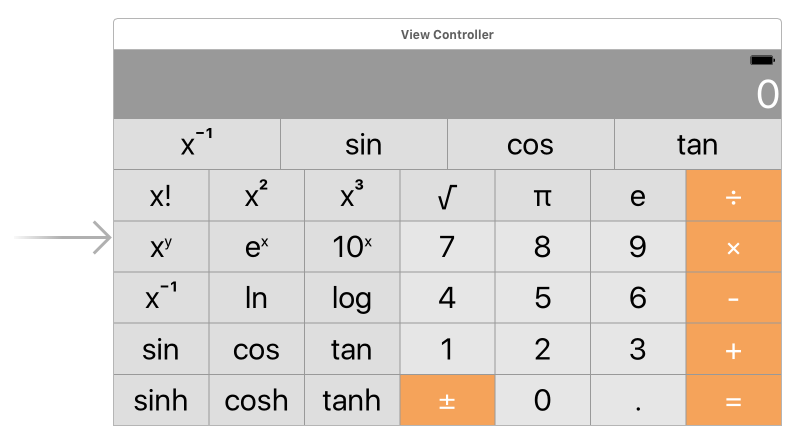The width and height of the screenshot is (800, 443).
Task: Click the number 7 key
Action: [x=447, y=247]
